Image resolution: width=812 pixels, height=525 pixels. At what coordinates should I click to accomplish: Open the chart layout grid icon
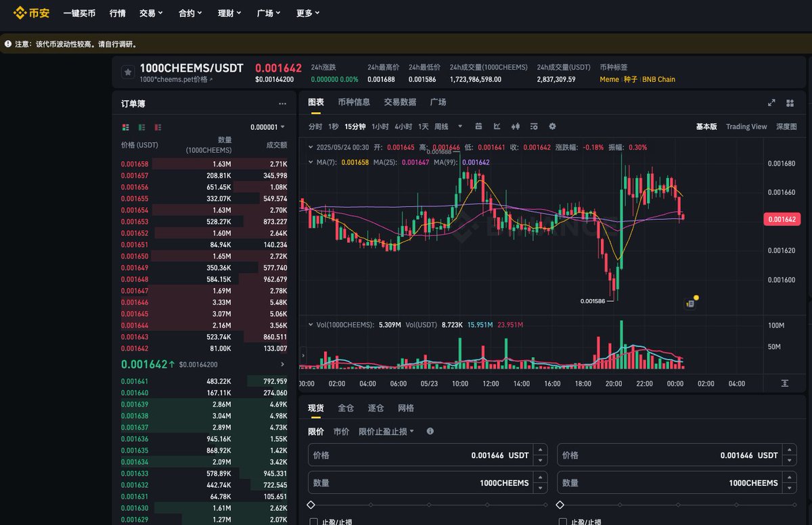(x=790, y=103)
